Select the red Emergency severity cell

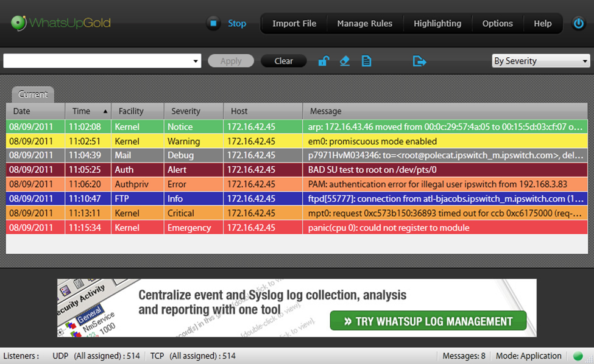[x=194, y=228]
